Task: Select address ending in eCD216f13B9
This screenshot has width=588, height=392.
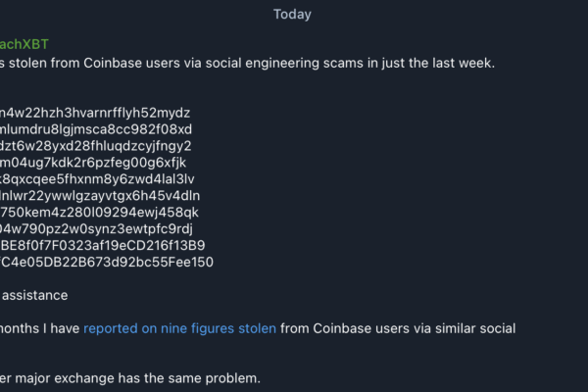Action: coord(103,245)
